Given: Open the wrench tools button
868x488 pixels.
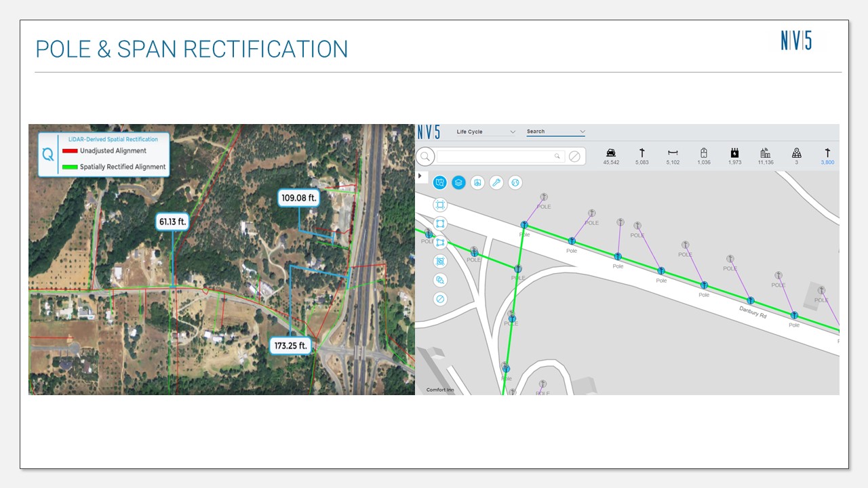Looking at the screenshot, I should click(496, 182).
